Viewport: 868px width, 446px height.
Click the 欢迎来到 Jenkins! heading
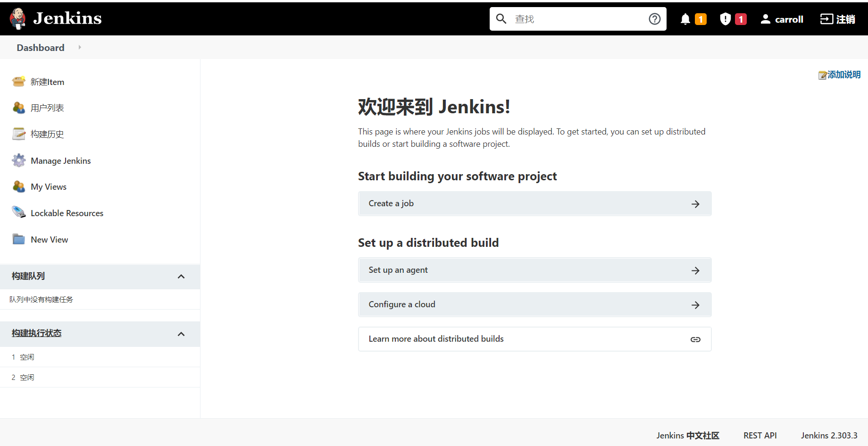pyautogui.click(x=434, y=107)
